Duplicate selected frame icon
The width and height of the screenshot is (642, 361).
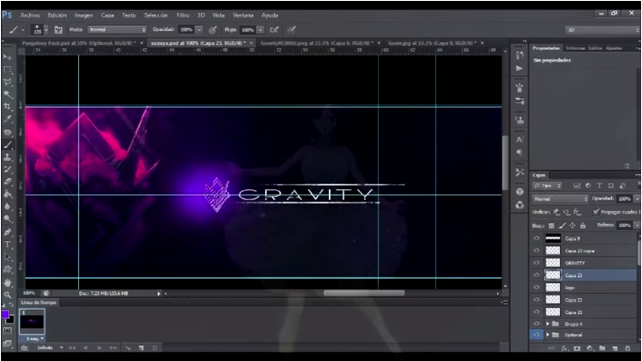point(141,348)
